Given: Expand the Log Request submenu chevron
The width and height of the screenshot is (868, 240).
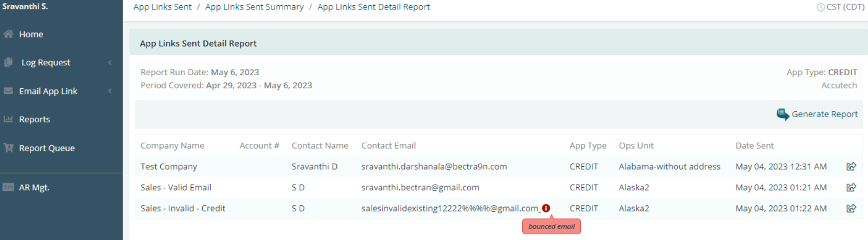Looking at the screenshot, I should pos(110,62).
